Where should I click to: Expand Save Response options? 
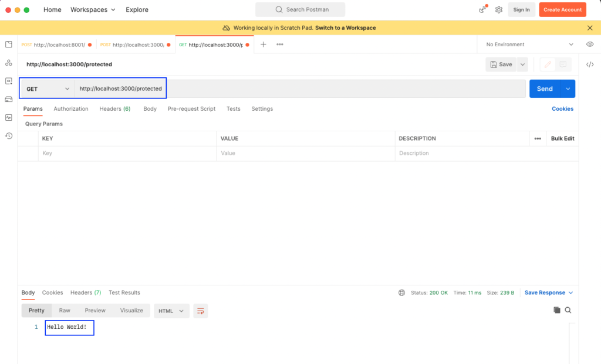(x=549, y=293)
